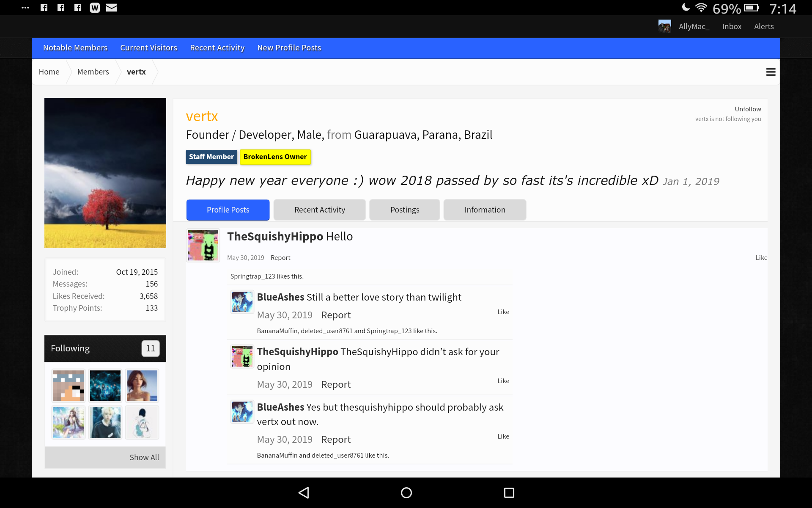The image size is (812, 508).
Task: Open the Following count badge 11
Action: pos(151,348)
